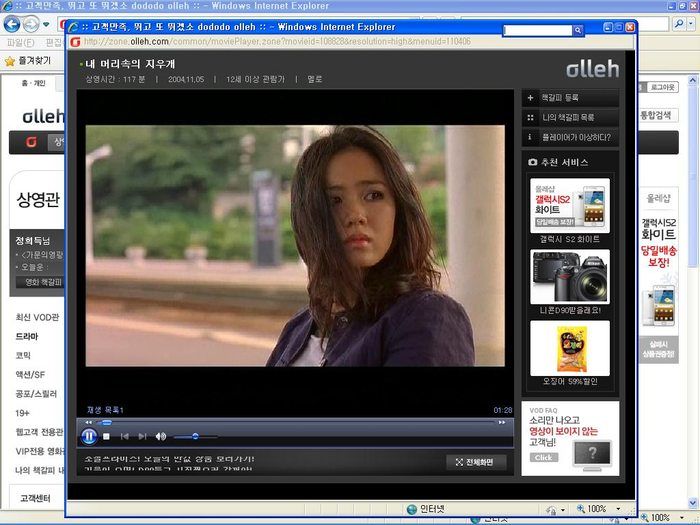Click 영화 책갈피 button in background page
The height and width of the screenshot is (525, 700).
pos(41,282)
